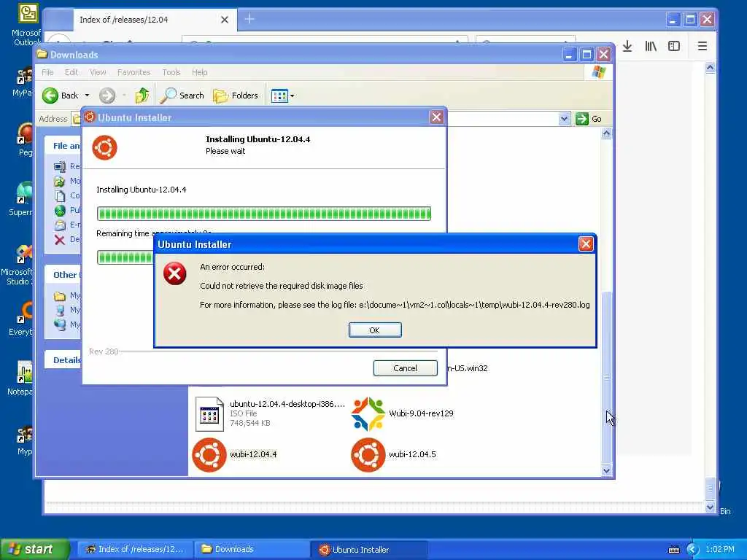Click Search in Downloads toolbar
747x560 pixels.
click(182, 96)
